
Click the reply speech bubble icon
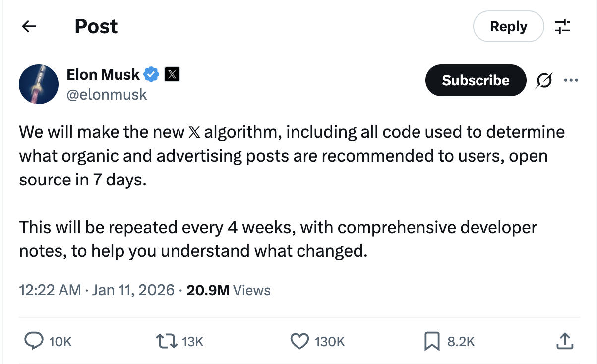click(34, 341)
